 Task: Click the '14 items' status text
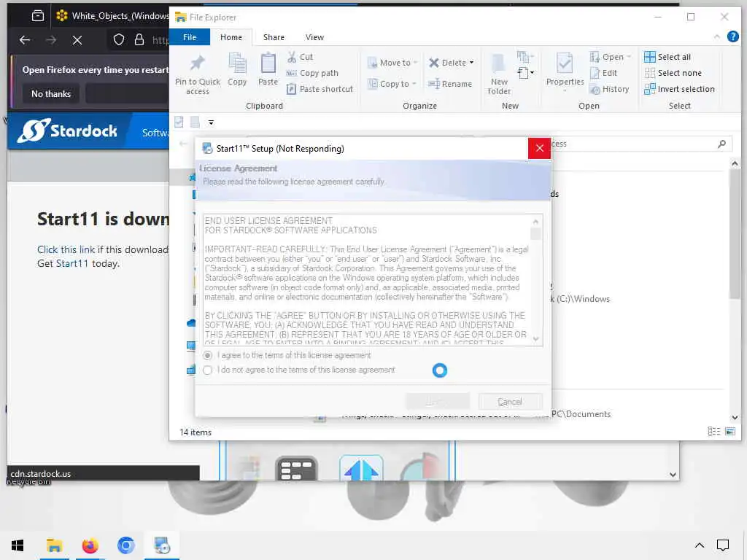click(x=196, y=432)
